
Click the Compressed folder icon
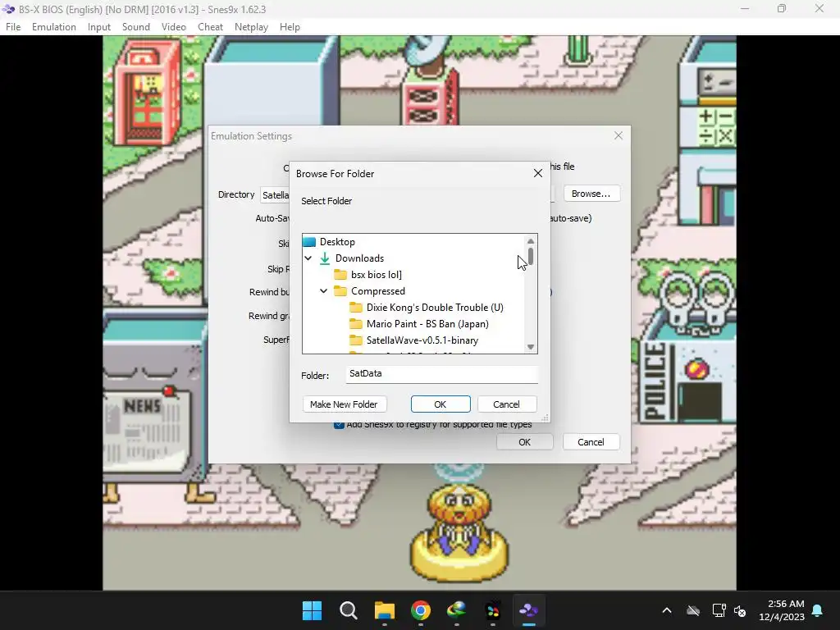340,291
